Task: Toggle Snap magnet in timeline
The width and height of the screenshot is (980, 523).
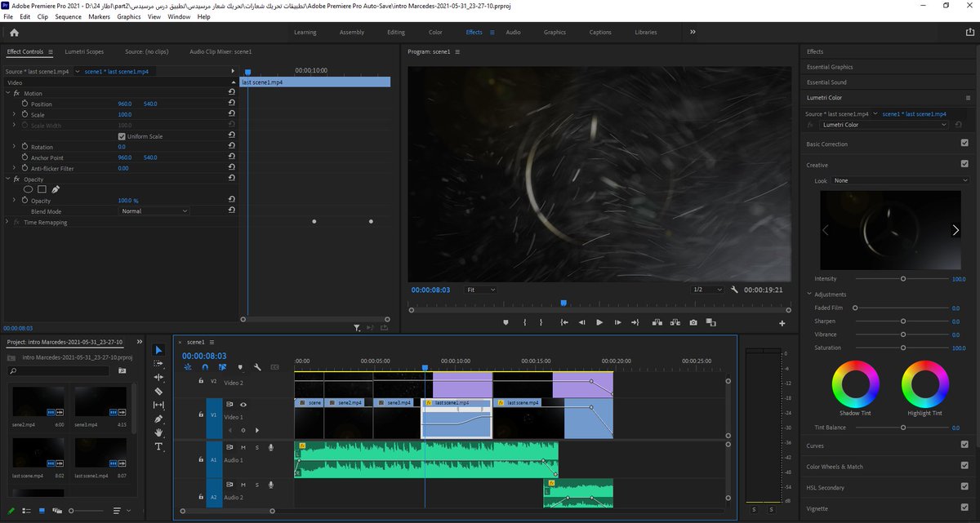Action: pyautogui.click(x=206, y=367)
